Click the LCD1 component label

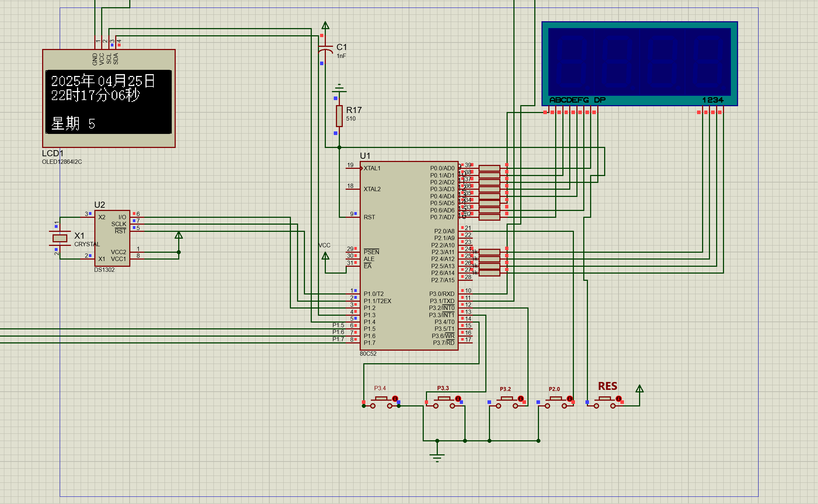click(53, 153)
